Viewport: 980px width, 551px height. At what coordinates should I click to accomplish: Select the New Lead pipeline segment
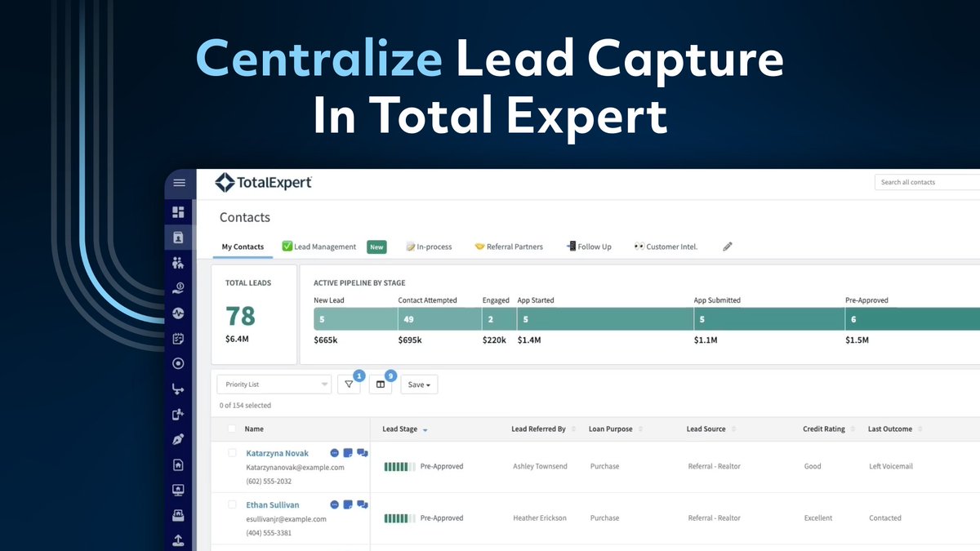pyautogui.click(x=355, y=319)
